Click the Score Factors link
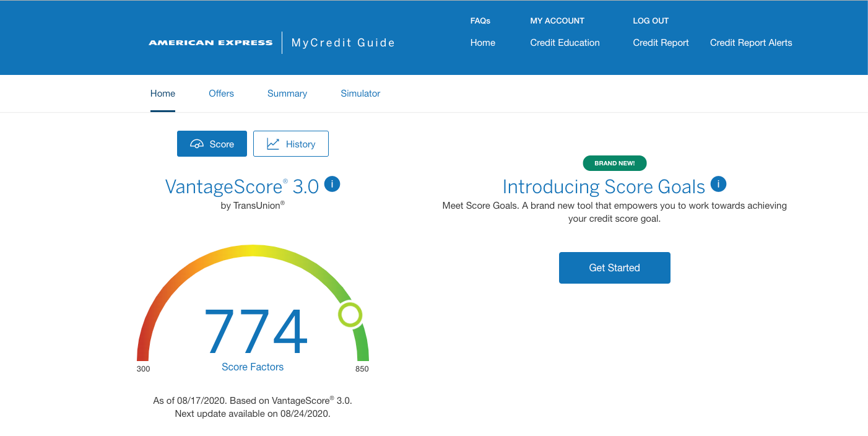This screenshot has width=868, height=436. (253, 367)
